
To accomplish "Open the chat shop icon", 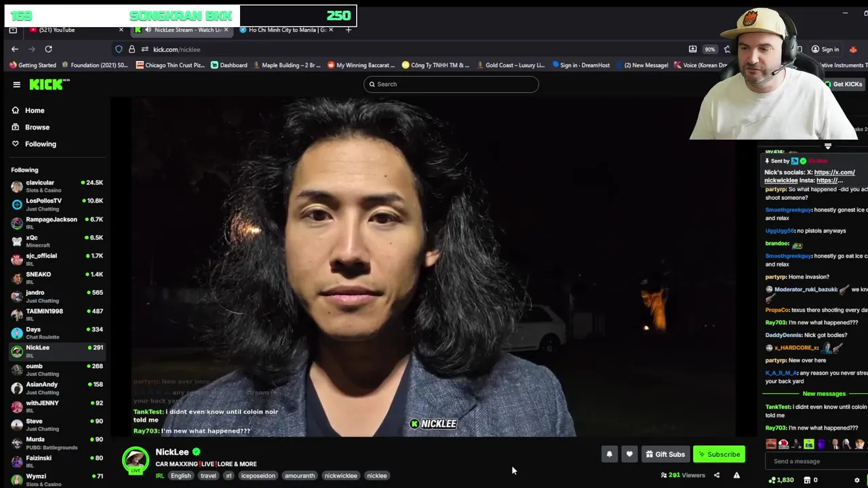I will [x=807, y=480].
